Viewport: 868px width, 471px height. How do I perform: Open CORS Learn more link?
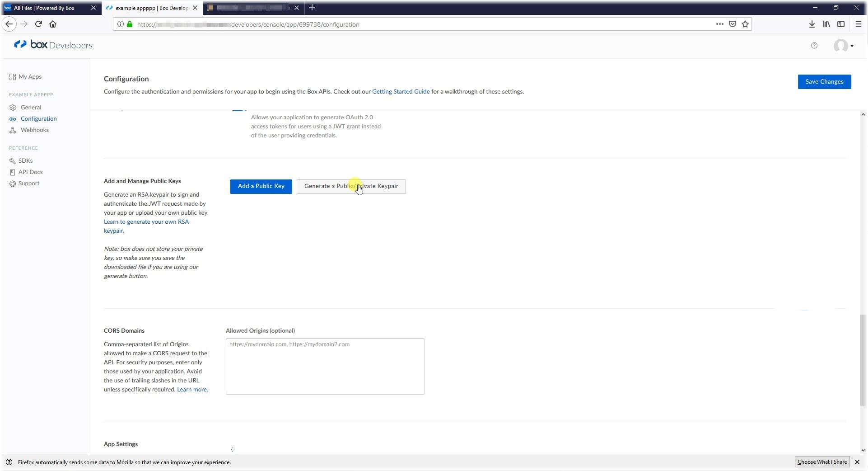tap(192, 390)
